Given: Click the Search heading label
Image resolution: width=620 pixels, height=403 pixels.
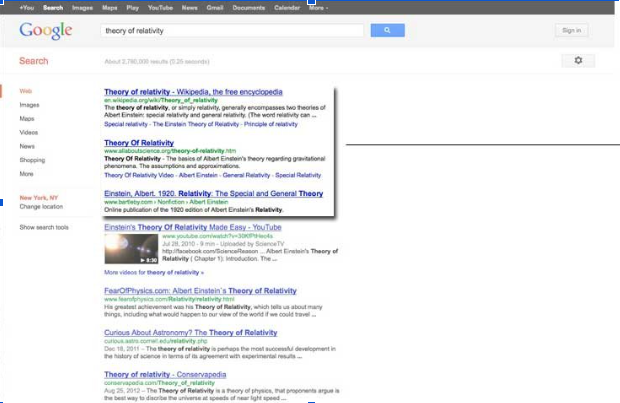Looking at the screenshot, I should pos(34,61).
